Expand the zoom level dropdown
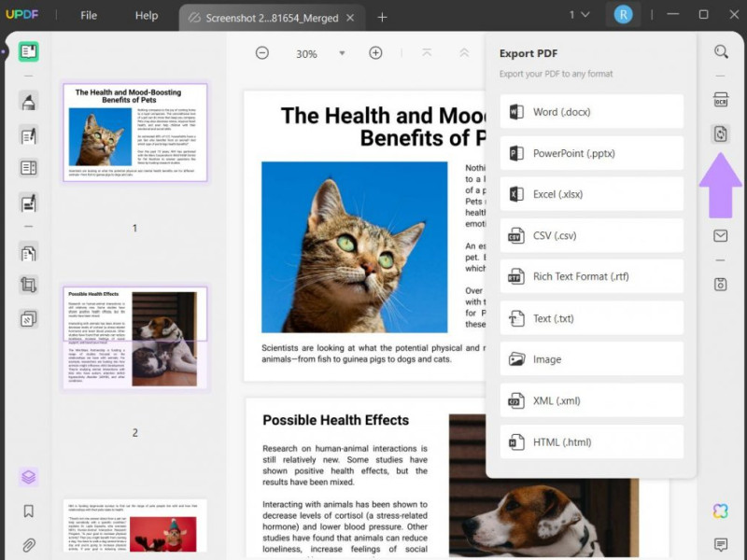 [342, 53]
